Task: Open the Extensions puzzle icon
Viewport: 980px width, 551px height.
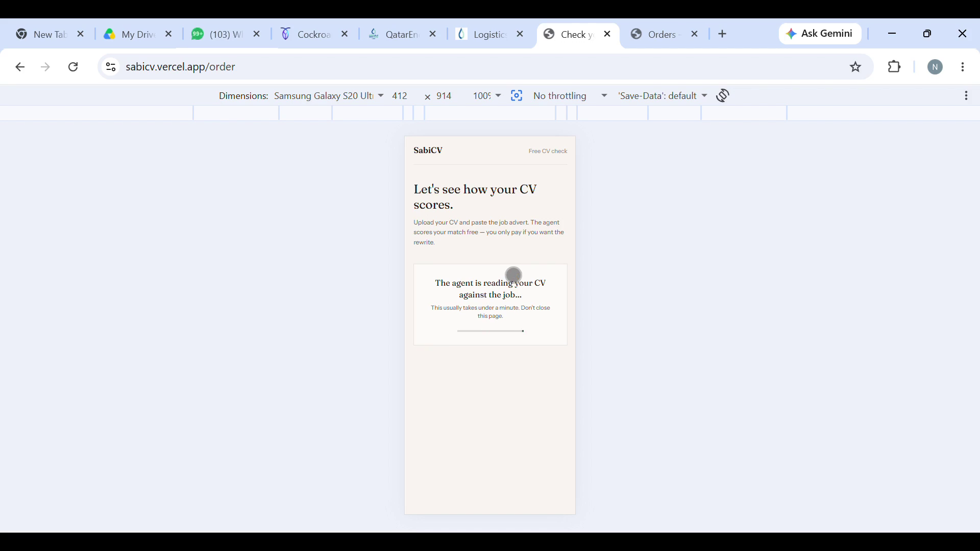Action: click(x=894, y=67)
